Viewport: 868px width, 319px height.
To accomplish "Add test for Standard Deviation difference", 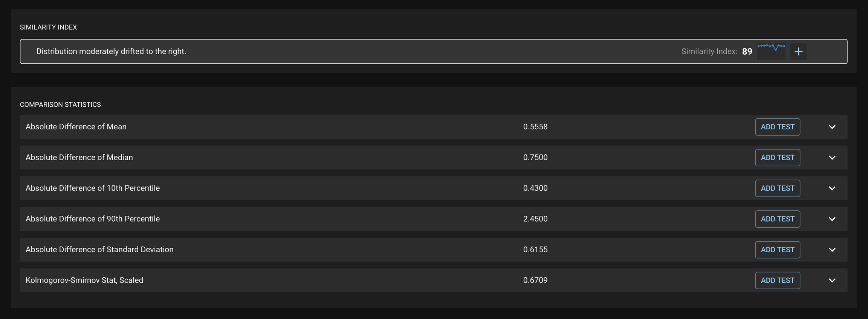I will (777, 250).
